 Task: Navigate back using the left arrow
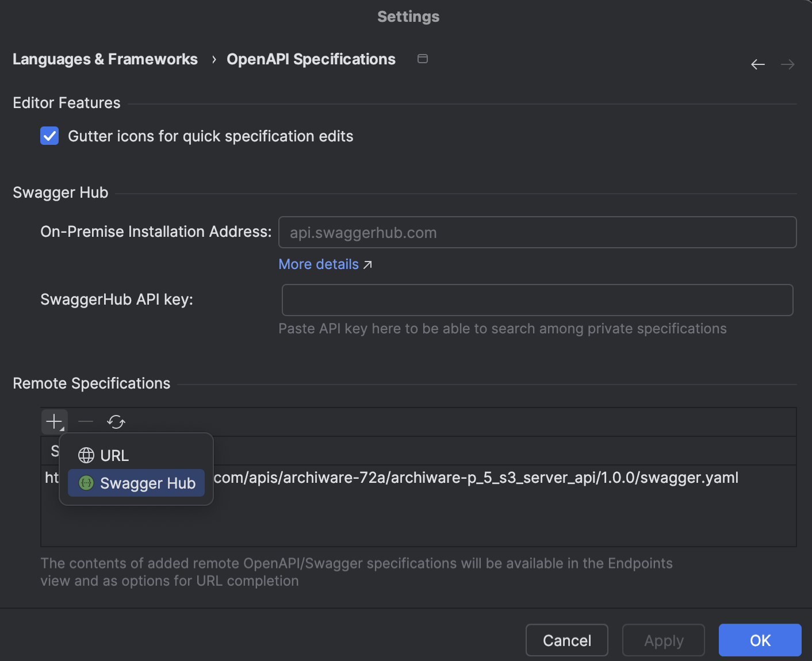[757, 64]
